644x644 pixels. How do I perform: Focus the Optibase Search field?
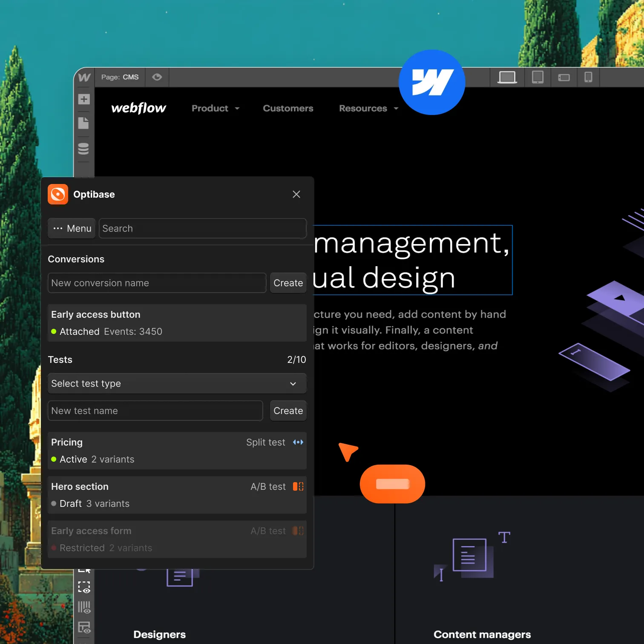point(203,228)
